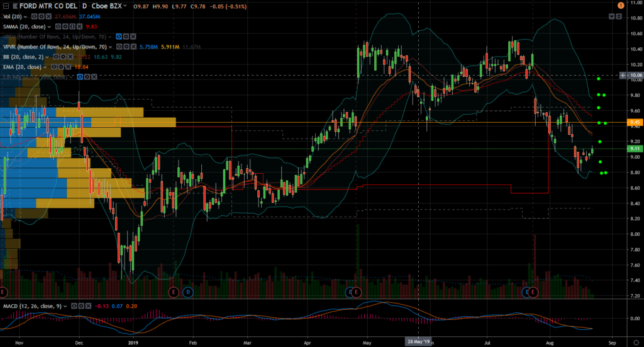Click the EMA value 10.04
The height and width of the screenshot is (347, 644).
(81, 67)
